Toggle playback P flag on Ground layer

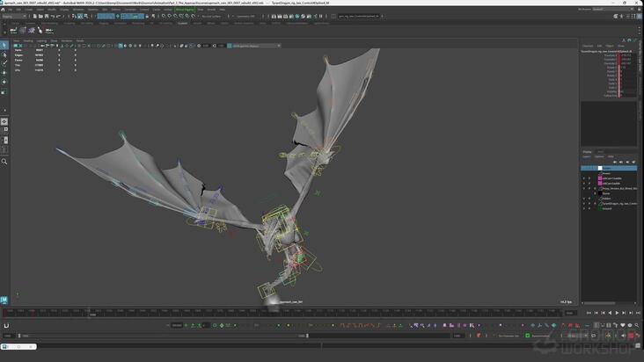click(589, 208)
